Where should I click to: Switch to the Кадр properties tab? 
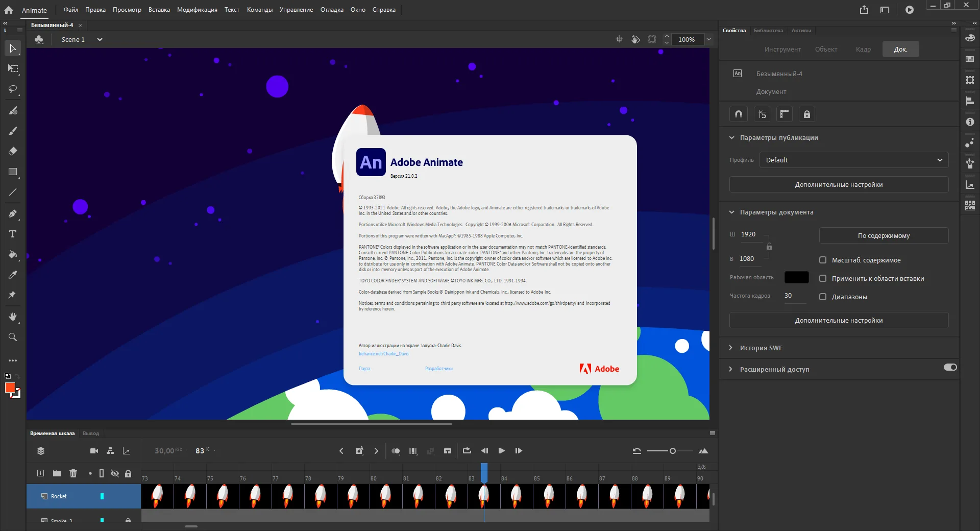point(863,49)
